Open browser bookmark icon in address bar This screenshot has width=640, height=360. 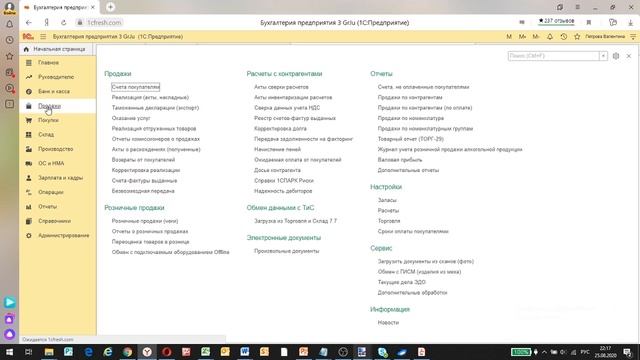(589, 22)
